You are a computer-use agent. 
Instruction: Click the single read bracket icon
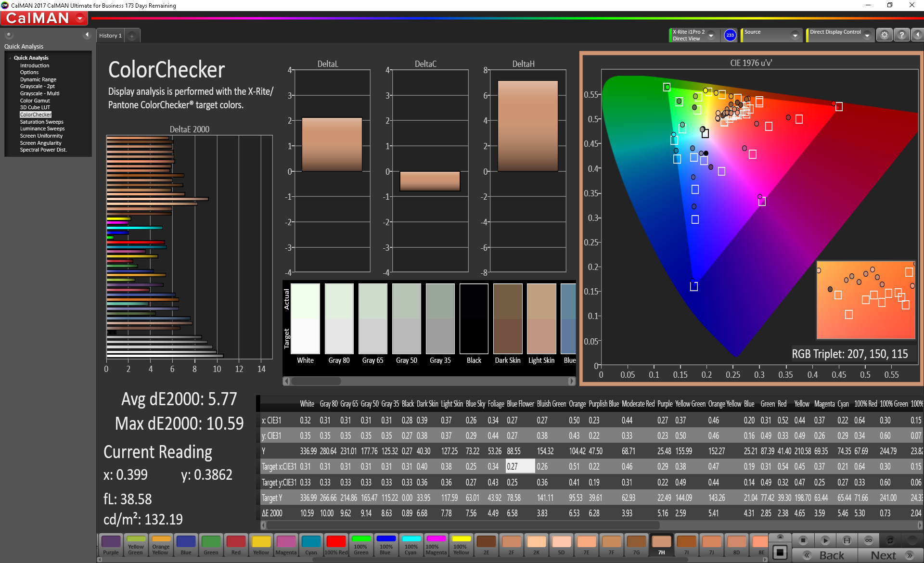click(847, 540)
